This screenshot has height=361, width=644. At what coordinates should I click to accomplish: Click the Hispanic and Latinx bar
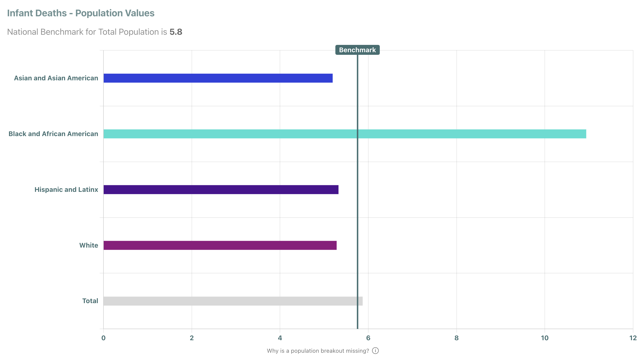(x=220, y=189)
